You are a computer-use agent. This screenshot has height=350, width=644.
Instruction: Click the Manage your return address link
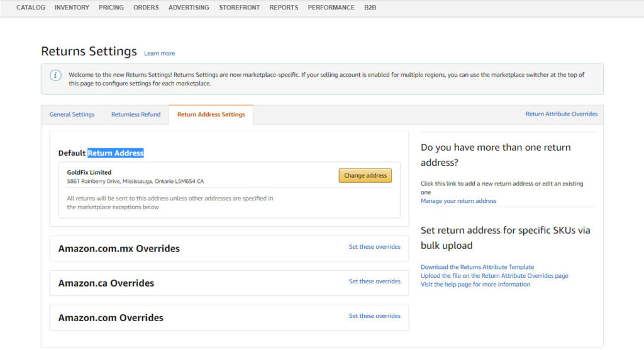point(458,201)
